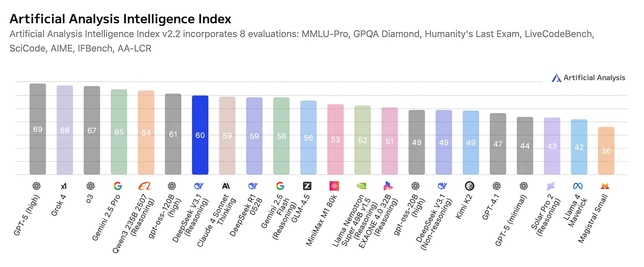Screen dimensions: 644x267
Task: Click the Meta logo for Llama 4 Maverick
Action: [x=578, y=186]
